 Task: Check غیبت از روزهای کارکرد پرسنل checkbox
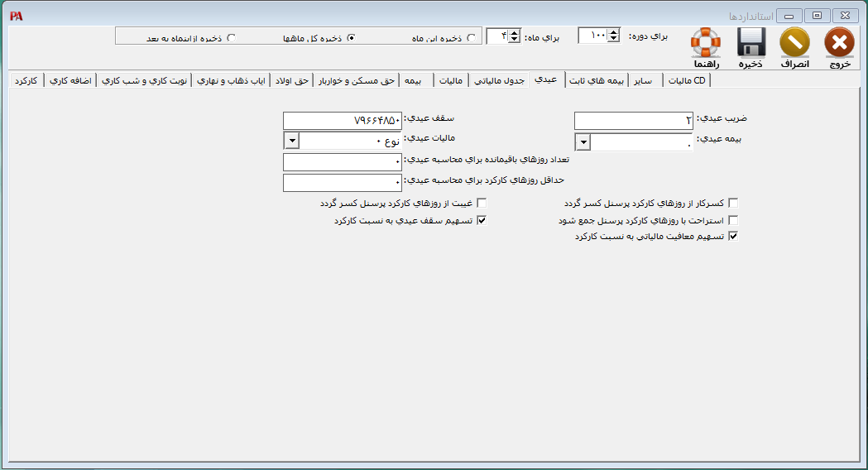482,203
